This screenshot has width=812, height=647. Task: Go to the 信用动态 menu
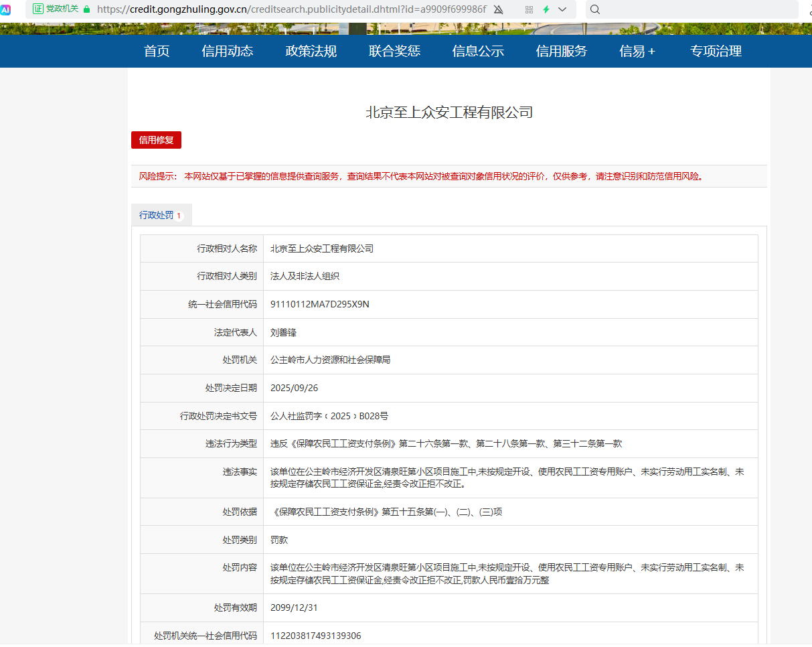click(x=228, y=52)
